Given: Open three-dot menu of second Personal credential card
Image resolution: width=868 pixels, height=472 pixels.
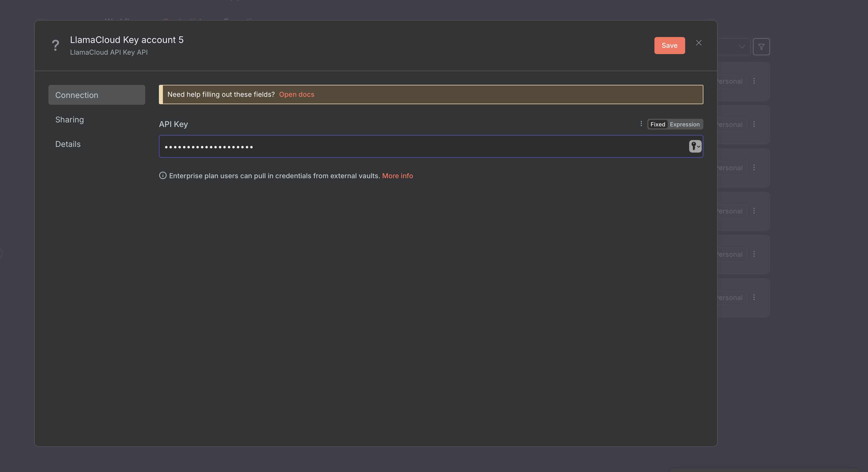Looking at the screenshot, I should [x=754, y=124].
